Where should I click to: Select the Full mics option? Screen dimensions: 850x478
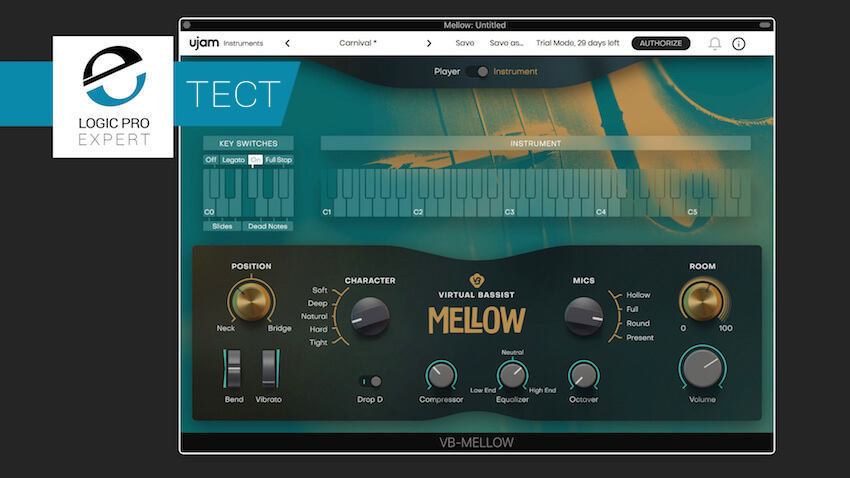632,309
